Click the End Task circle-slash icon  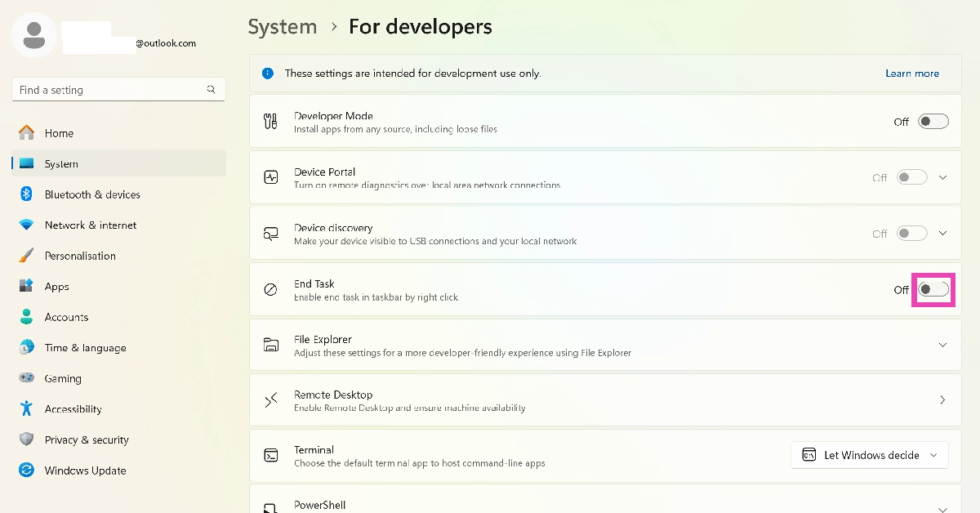[x=271, y=289]
